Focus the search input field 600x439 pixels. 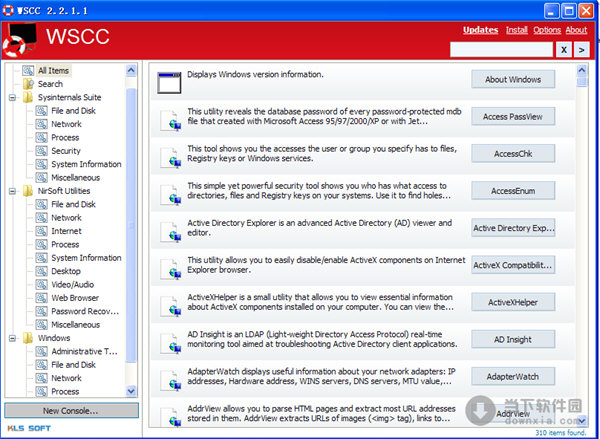click(501, 50)
